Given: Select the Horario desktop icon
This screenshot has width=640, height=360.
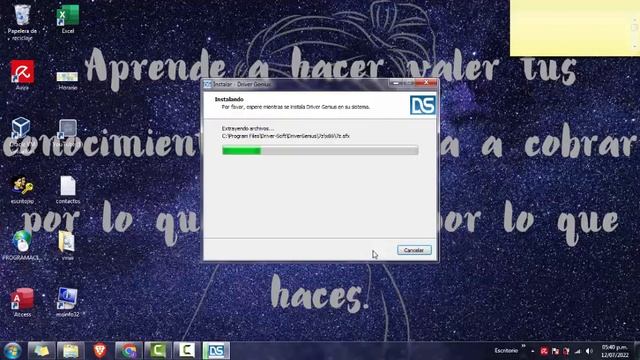Looking at the screenshot, I should click(67, 80).
